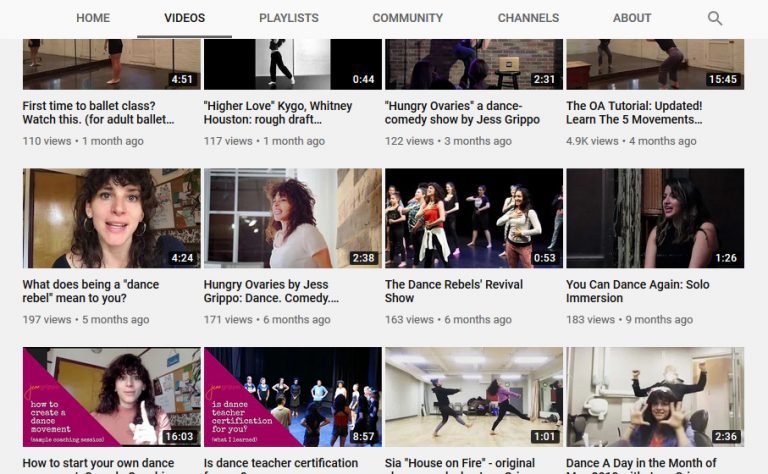The width and height of the screenshot is (768, 474).
Task: Click the channel search magnifier icon
Action: [714, 18]
